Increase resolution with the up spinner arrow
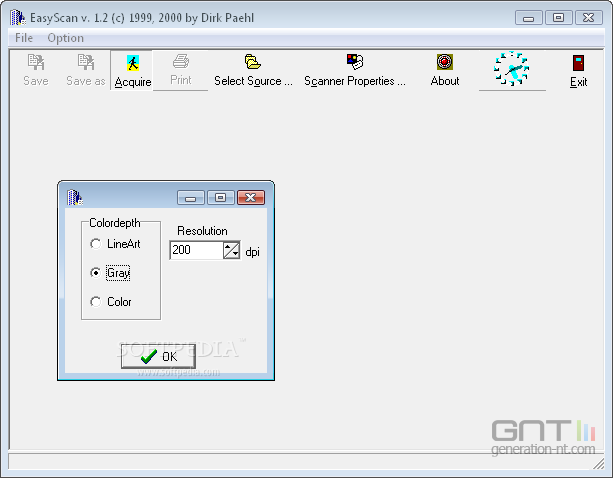 [228, 246]
